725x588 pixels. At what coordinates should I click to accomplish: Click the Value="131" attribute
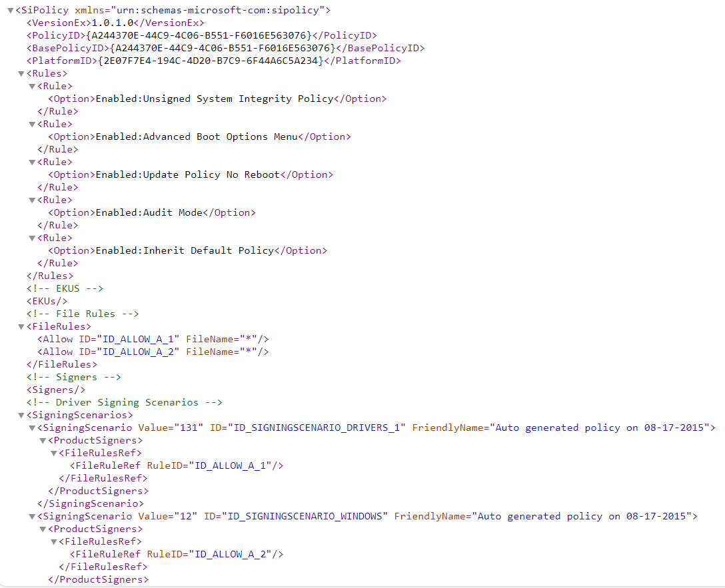171,428
